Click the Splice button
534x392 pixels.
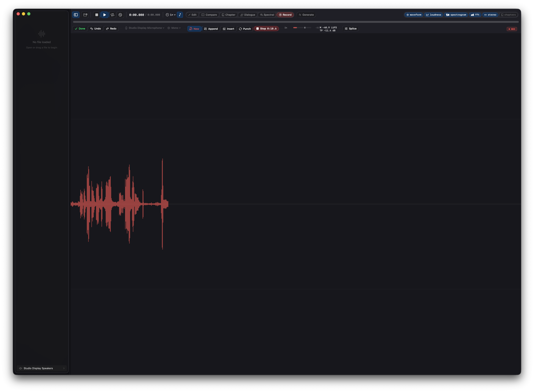pyautogui.click(x=351, y=28)
